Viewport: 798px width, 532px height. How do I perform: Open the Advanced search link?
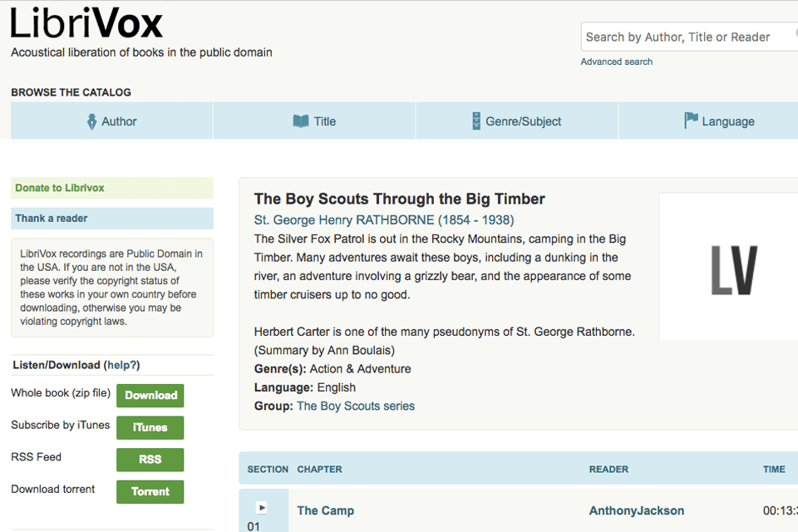point(616,62)
